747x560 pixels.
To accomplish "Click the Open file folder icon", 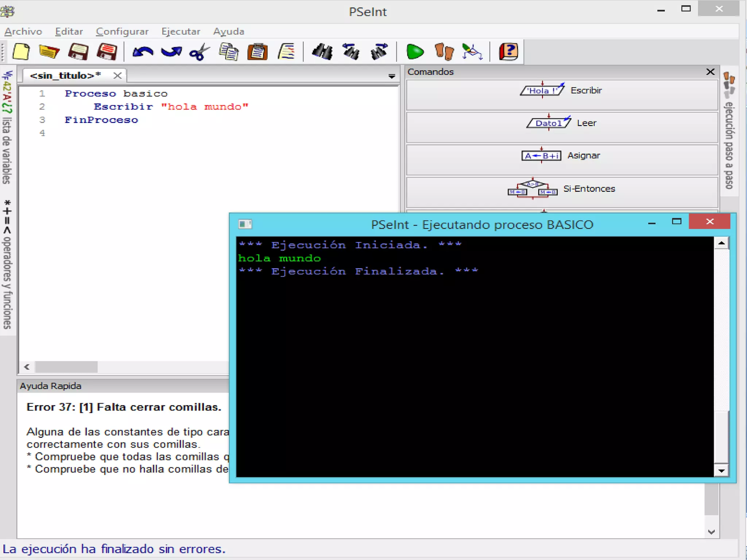I will tap(49, 51).
